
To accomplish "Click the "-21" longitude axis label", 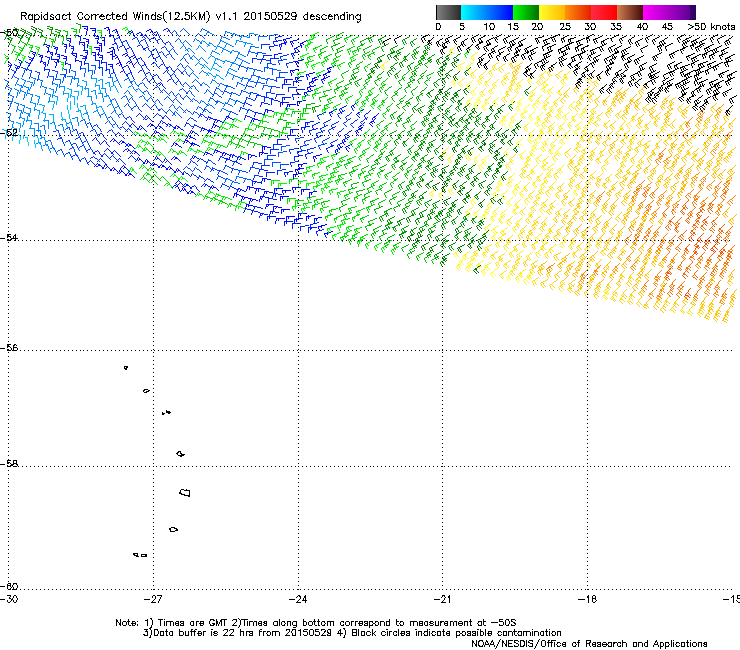I will pyautogui.click(x=443, y=599).
